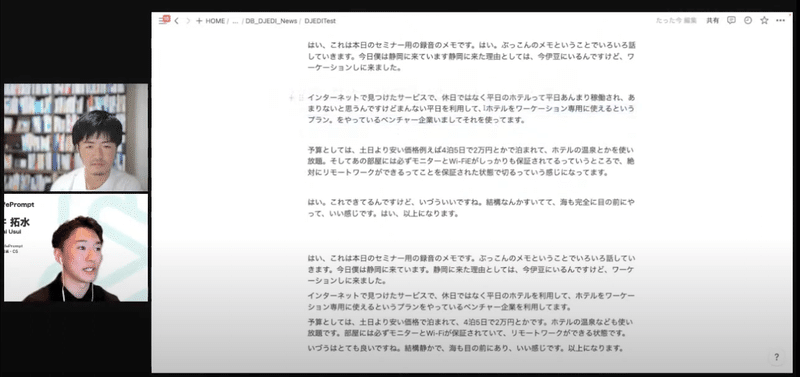Click paragraph starting 予算としては、土日より安い価格で泊まれて

point(470,328)
